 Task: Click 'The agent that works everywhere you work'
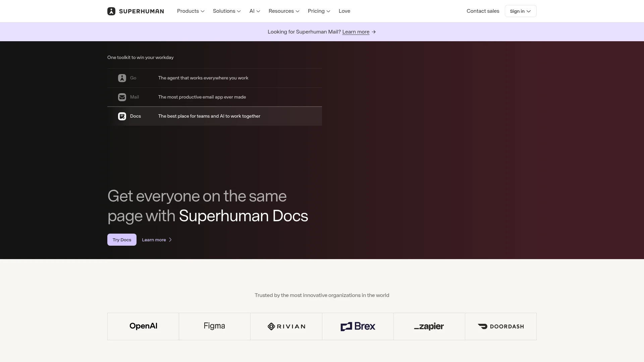[x=203, y=78]
